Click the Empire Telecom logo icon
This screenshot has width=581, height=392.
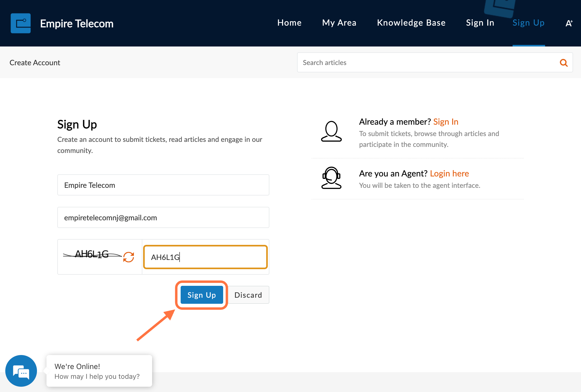(21, 23)
